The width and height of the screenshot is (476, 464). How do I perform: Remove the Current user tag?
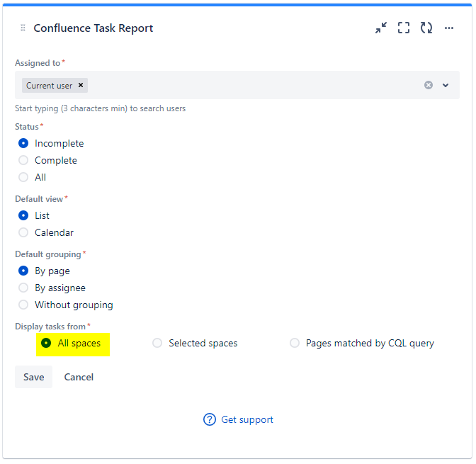[x=81, y=85]
